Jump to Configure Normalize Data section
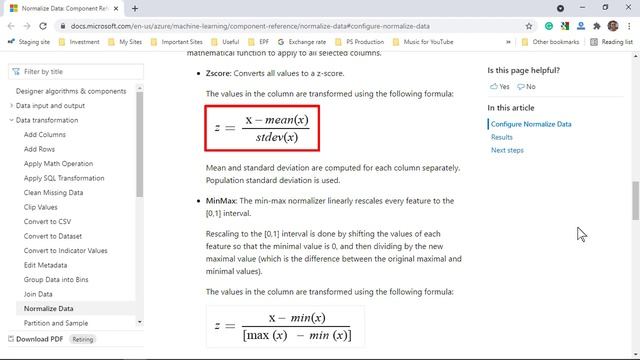The image size is (640, 360). [x=531, y=124]
